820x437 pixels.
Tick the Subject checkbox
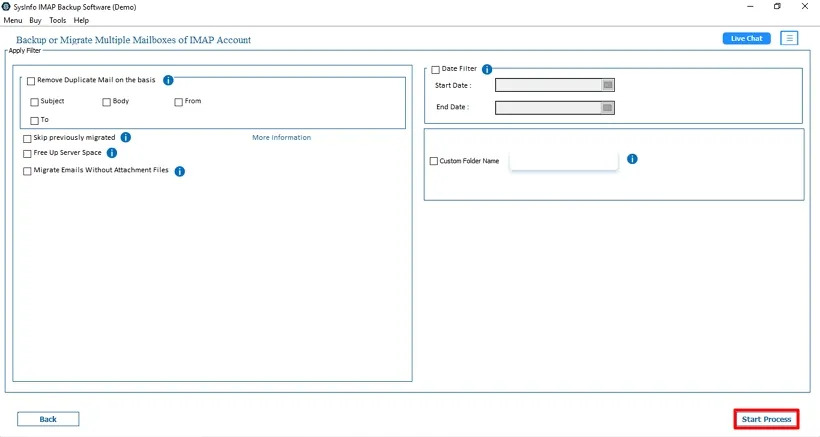point(35,102)
